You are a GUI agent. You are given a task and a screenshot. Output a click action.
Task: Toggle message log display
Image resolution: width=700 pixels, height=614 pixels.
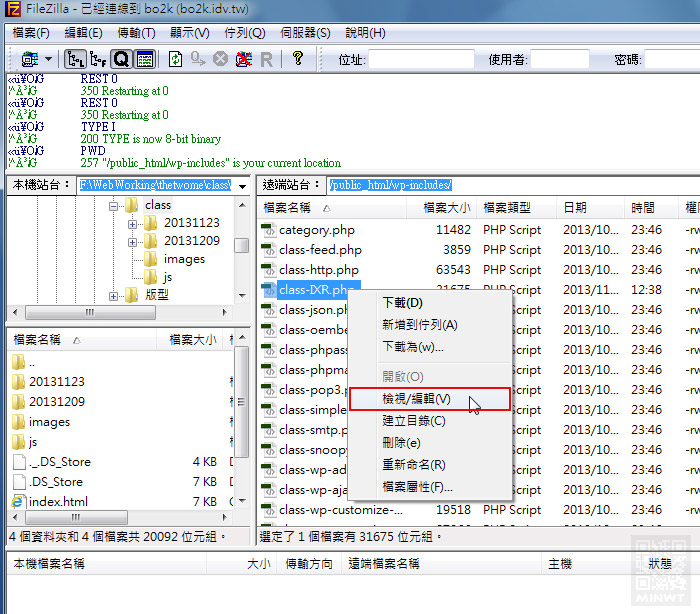[145, 59]
